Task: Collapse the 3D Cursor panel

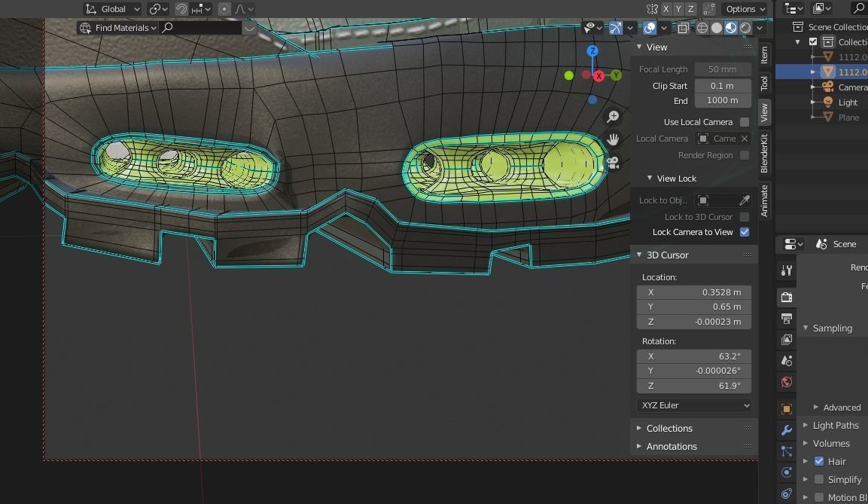Action: click(x=639, y=255)
